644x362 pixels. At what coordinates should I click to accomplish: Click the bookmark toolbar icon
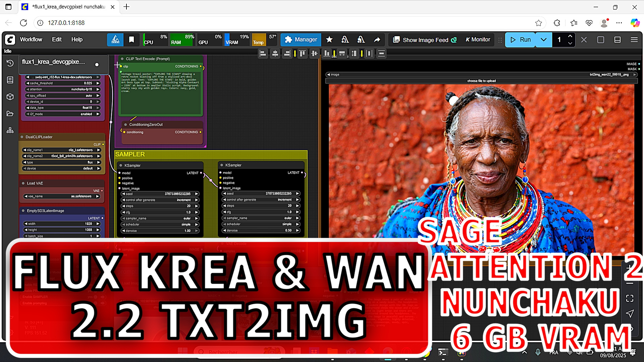pos(131,40)
